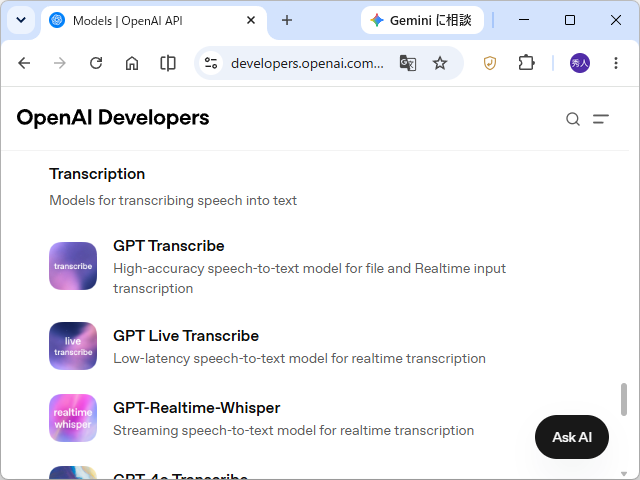Screen dimensions: 640x480
Task: Open the shield security extension icon
Action: click(x=490, y=63)
